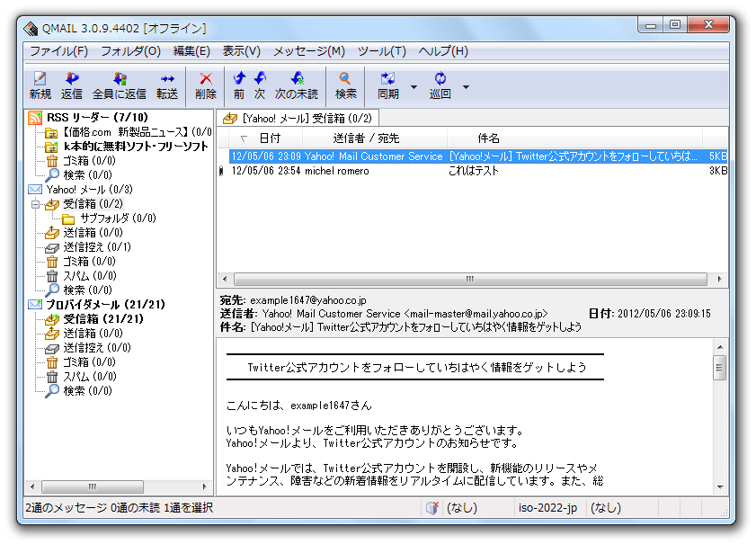Click the message preview vertical scrollbar thumb
The height and width of the screenshot is (544, 756).
(x=719, y=368)
